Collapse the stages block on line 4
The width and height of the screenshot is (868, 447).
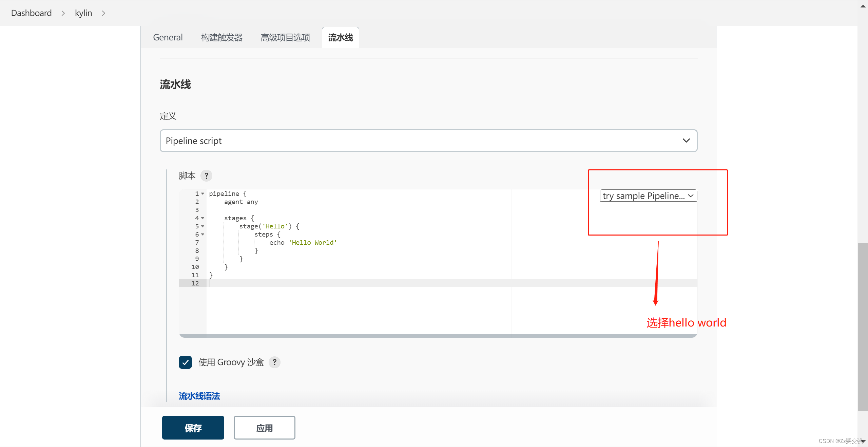[x=202, y=218]
